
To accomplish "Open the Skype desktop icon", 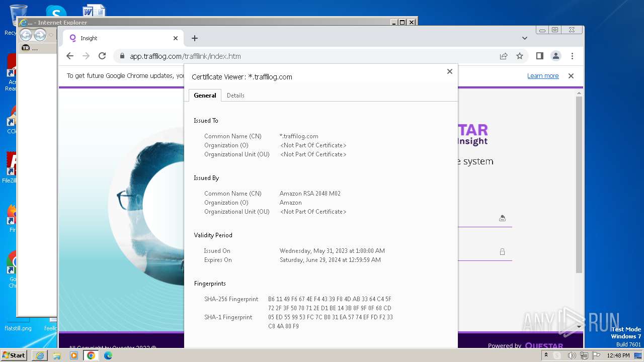I will coord(55,11).
